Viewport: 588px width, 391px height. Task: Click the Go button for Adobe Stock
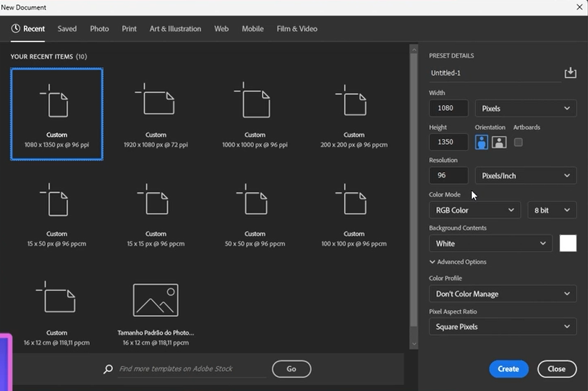pyautogui.click(x=291, y=369)
